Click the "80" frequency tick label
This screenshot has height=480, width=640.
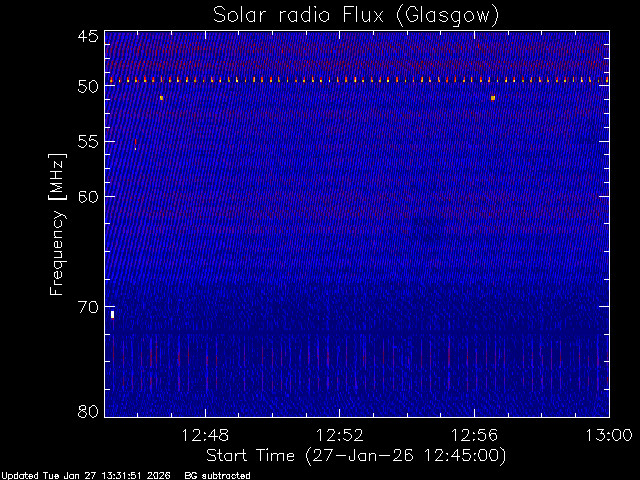[x=88, y=411]
